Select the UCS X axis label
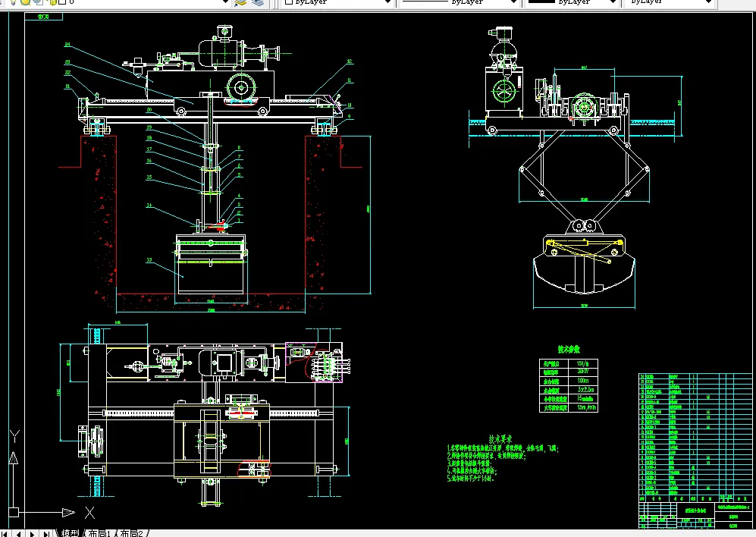This screenshot has height=537, width=756. pos(89,513)
